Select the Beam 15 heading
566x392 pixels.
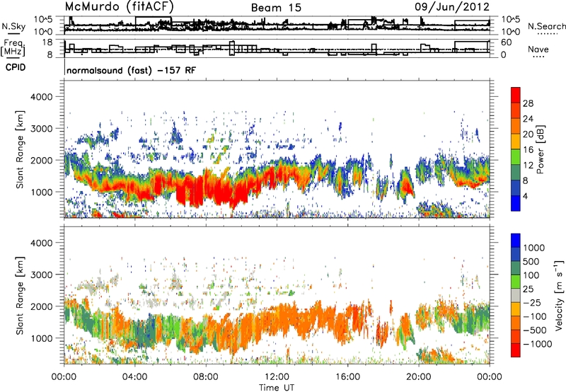(276, 8)
